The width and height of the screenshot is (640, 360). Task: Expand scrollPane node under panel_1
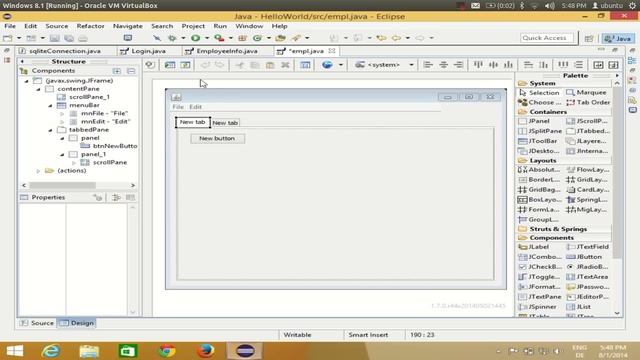[74, 162]
